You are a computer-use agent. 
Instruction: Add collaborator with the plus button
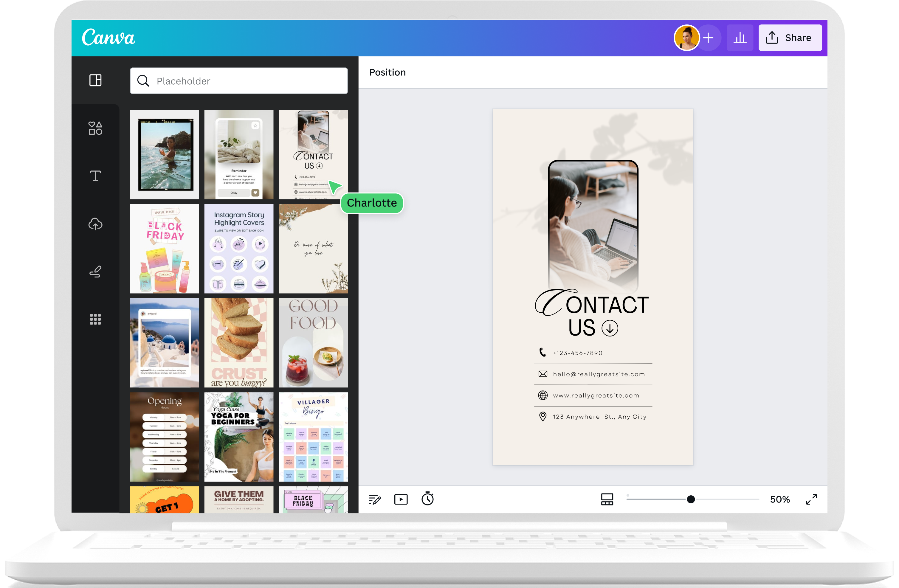(709, 38)
